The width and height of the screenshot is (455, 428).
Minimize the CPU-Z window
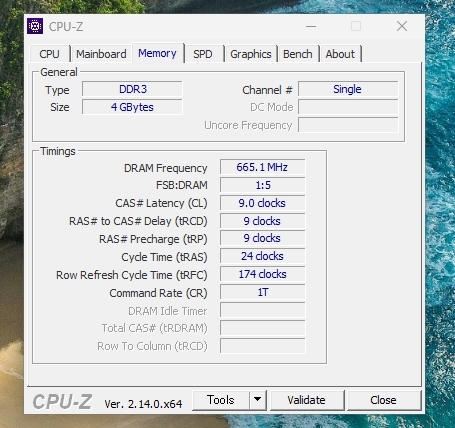[311, 26]
